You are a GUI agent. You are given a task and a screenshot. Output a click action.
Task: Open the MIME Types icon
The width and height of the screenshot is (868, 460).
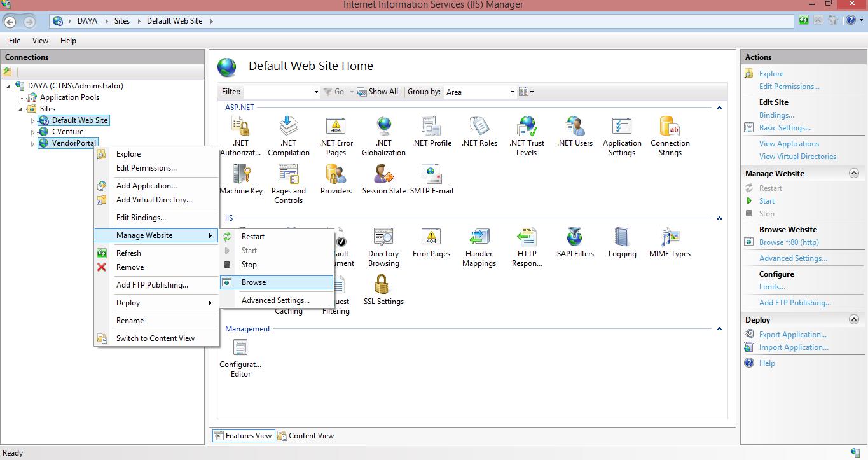pyautogui.click(x=670, y=242)
